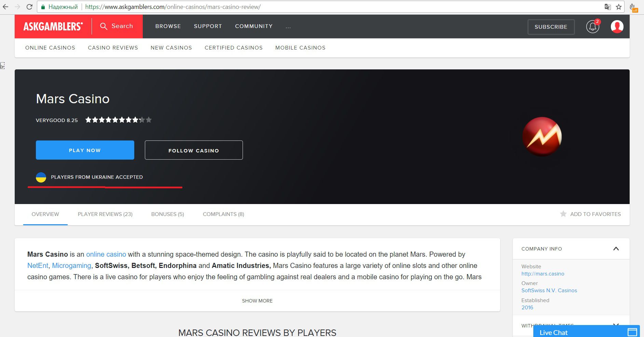Open the notifications bell
Image resolution: width=644 pixels, height=337 pixels.
coord(593,27)
